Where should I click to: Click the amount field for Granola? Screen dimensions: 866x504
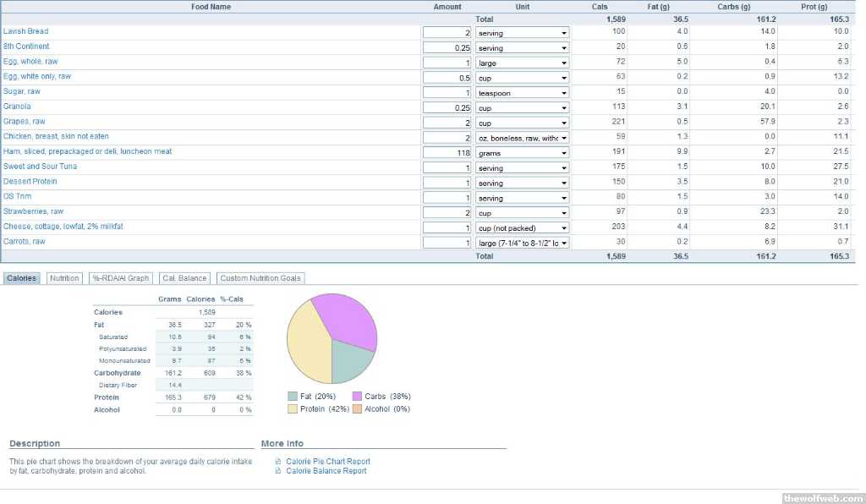point(447,108)
